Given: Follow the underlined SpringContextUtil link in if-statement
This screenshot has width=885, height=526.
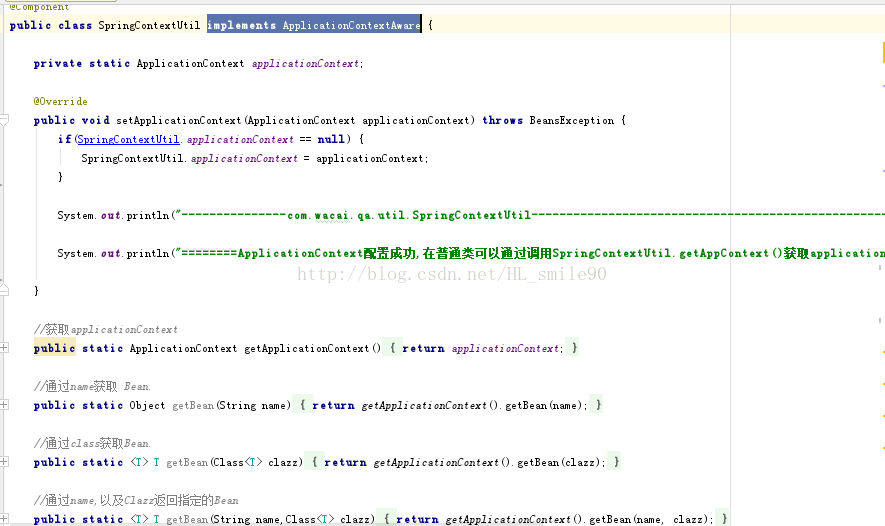Looking at the screenshot, I should click(x=128, y=139).
